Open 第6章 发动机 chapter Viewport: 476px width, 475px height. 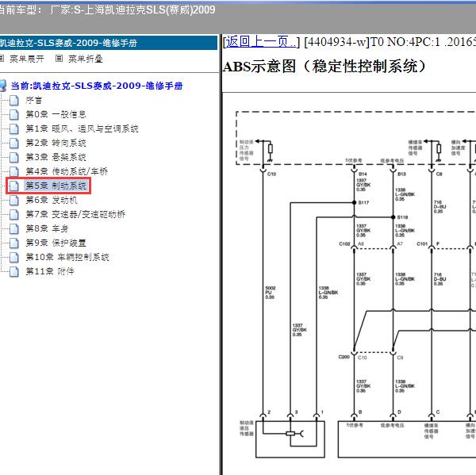point(52,200)
